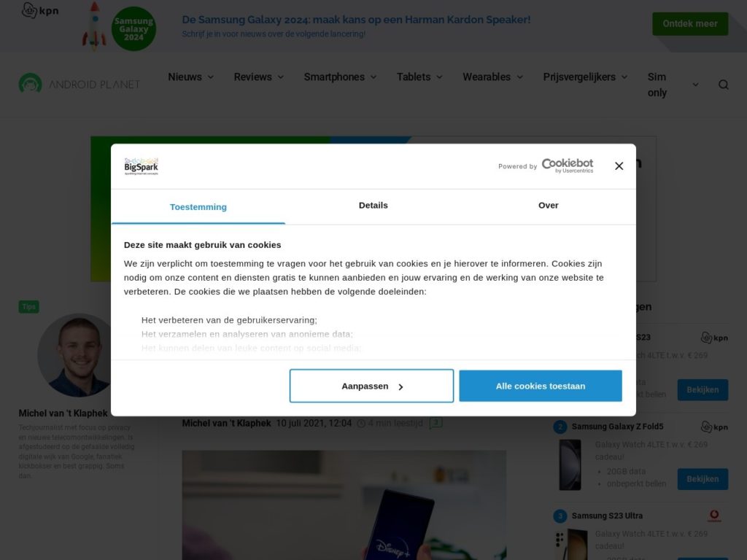The image size is (747, 560).
Task: Click the Ontdek meer button
Action: click(690, 24)
